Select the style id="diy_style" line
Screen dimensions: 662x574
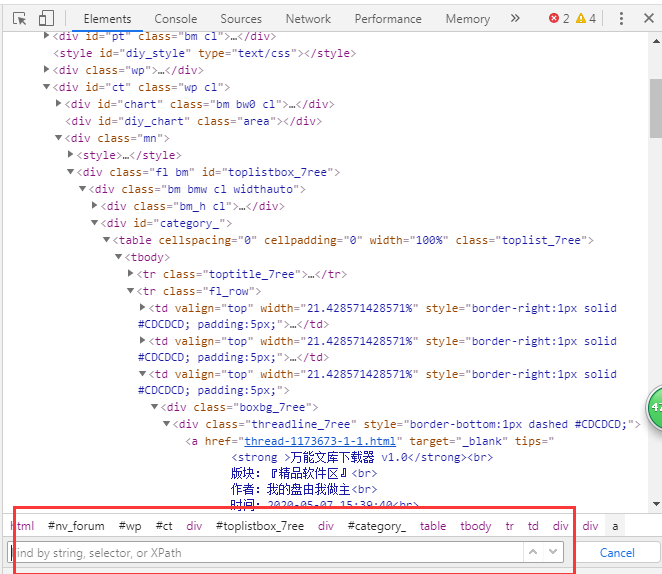click(x=204, y=53)
